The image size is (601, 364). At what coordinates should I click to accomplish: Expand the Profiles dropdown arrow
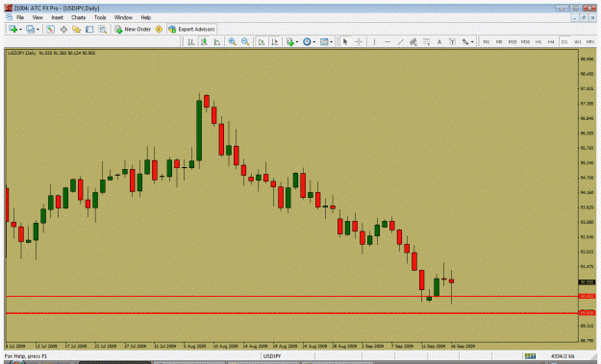click(x=38, y=30)
